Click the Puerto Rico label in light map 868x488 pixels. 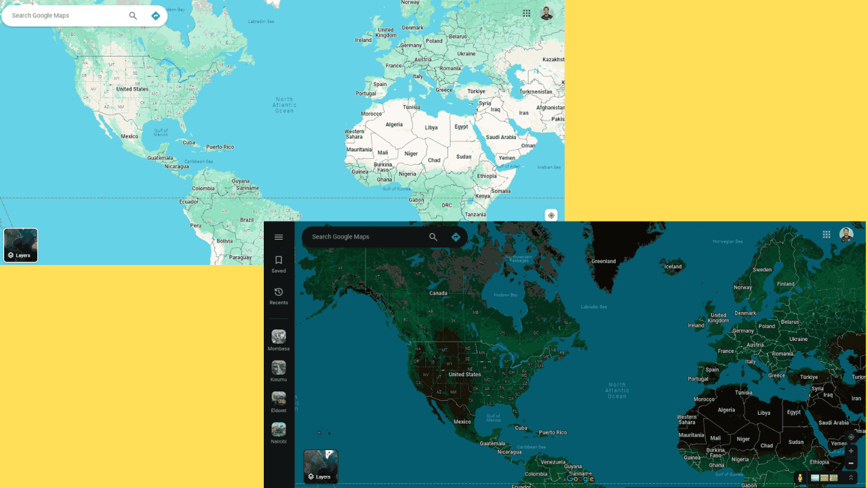(x=220, y=147)
